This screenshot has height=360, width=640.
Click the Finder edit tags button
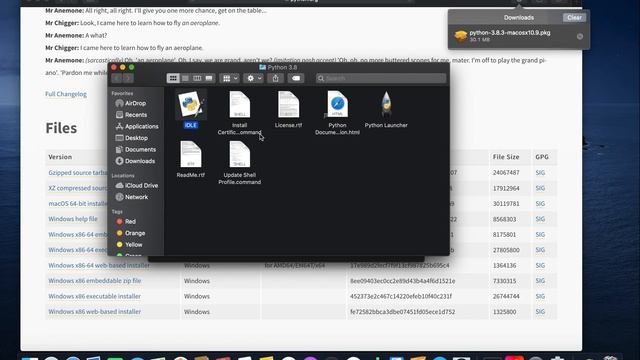[x=296, y=78]
